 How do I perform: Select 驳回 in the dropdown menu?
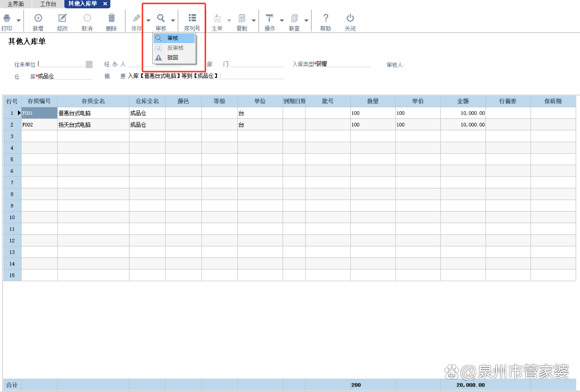click(x=172, y=57)
